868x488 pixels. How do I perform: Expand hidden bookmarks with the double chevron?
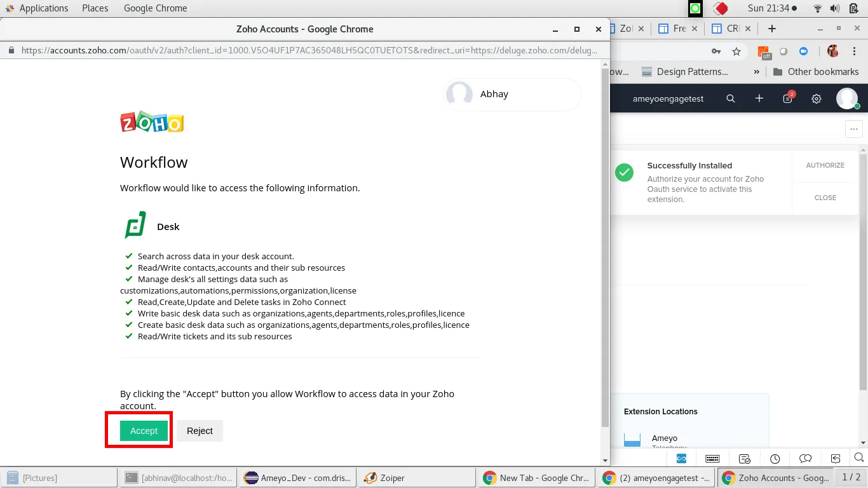coord(757,72)
